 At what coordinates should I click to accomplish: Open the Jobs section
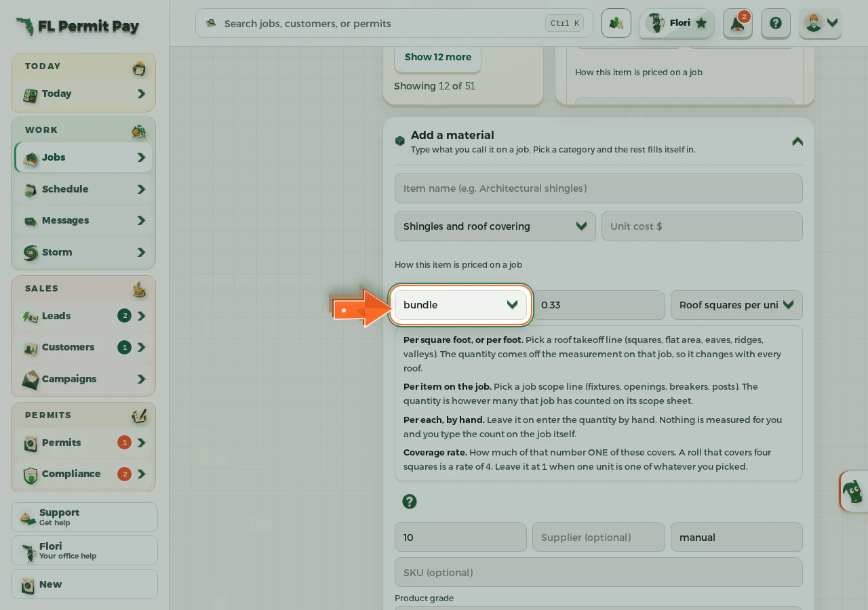click(x=83, y=157)
